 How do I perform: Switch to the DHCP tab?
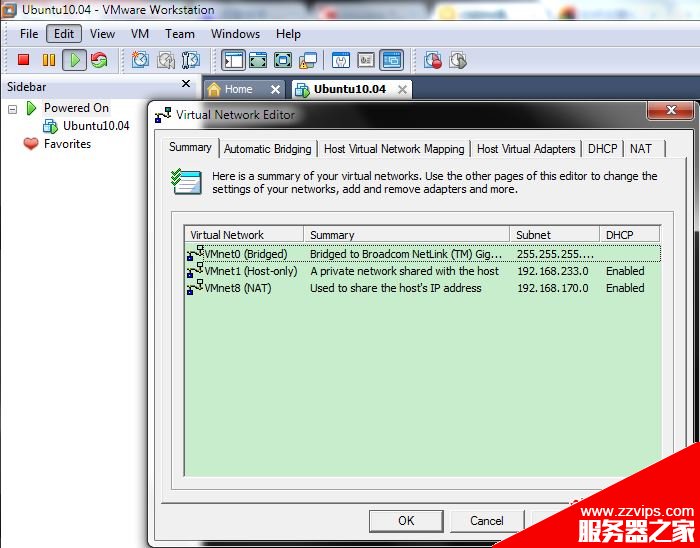coord(602,149)
